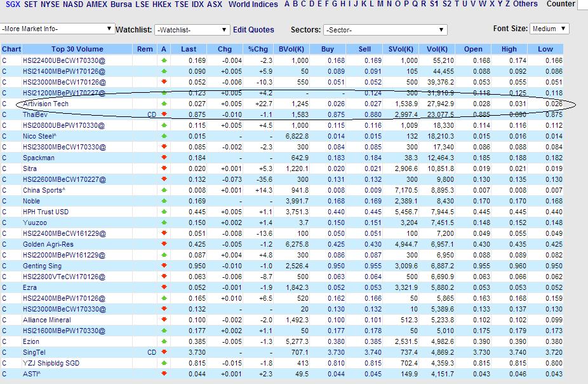The image size is (588, 384).
Task: Open the World Indices tab
Action: coord(253,4)
